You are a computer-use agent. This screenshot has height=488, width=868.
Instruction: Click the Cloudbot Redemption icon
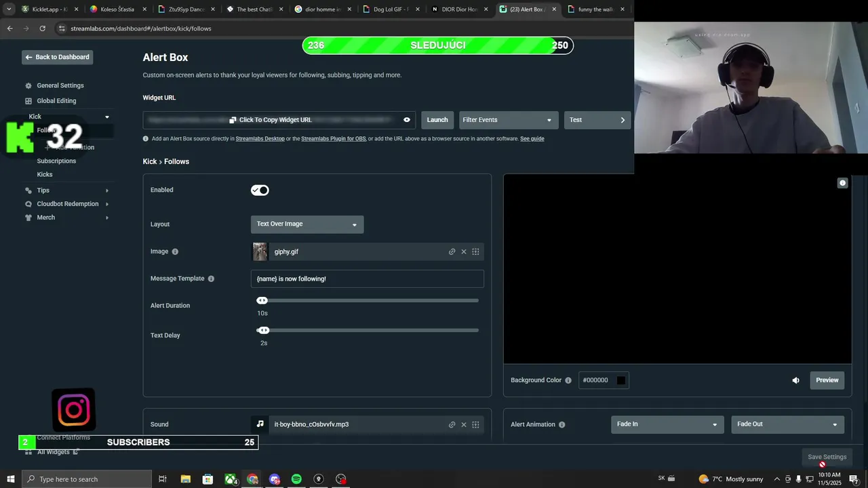(28, 204)
